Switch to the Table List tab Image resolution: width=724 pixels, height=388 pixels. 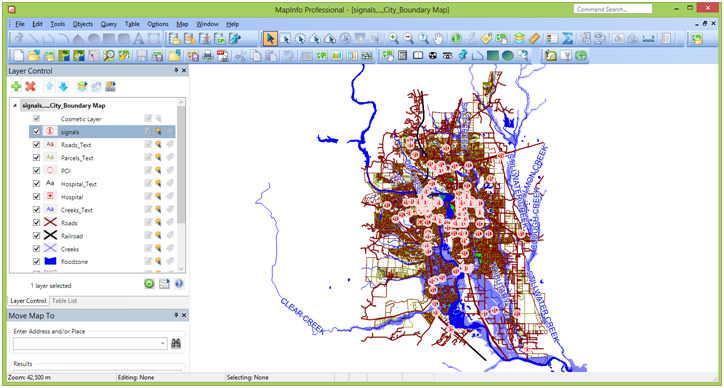click(x=65, y=301)
